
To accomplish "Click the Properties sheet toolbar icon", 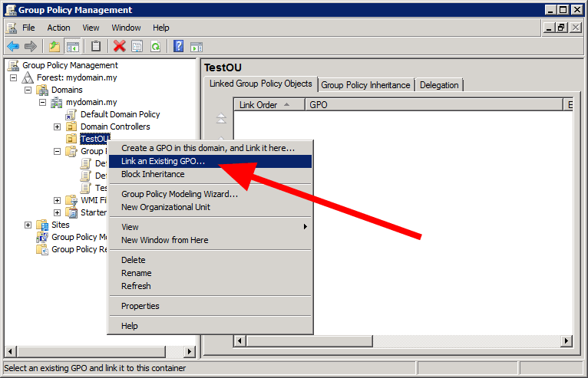I will click(x=137, y=47).
